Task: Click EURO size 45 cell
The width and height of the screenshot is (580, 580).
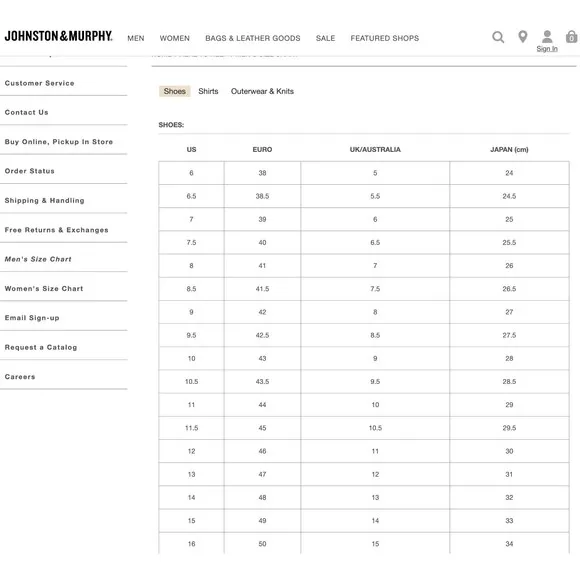Action: pos(262,428)
